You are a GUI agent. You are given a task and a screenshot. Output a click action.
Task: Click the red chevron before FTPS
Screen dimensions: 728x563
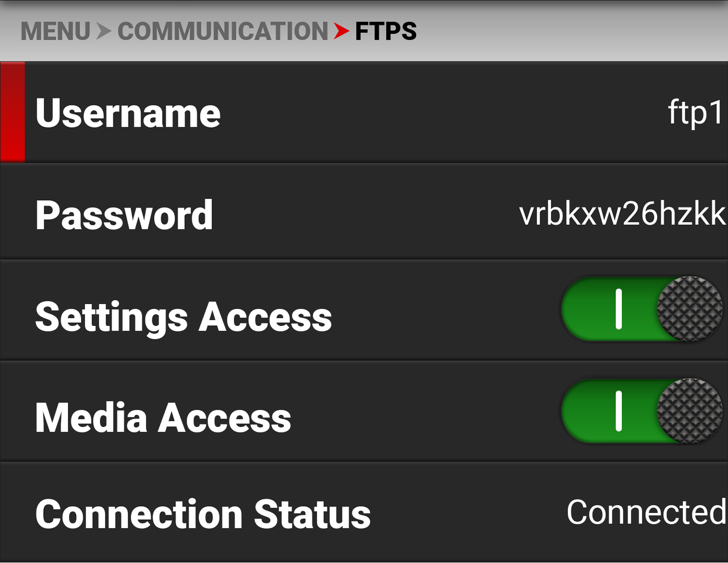click(342, 32)
